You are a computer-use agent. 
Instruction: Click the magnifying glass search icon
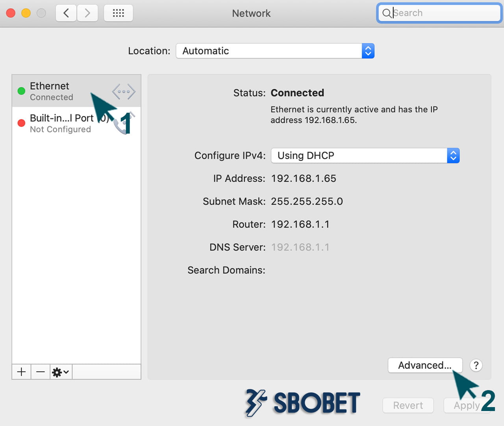coord(387,13)
